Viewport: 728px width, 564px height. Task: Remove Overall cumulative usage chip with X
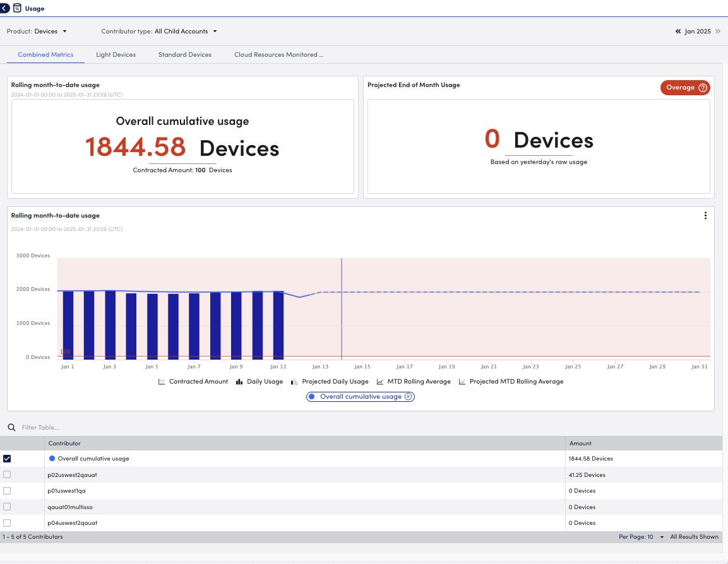point(408,397)
